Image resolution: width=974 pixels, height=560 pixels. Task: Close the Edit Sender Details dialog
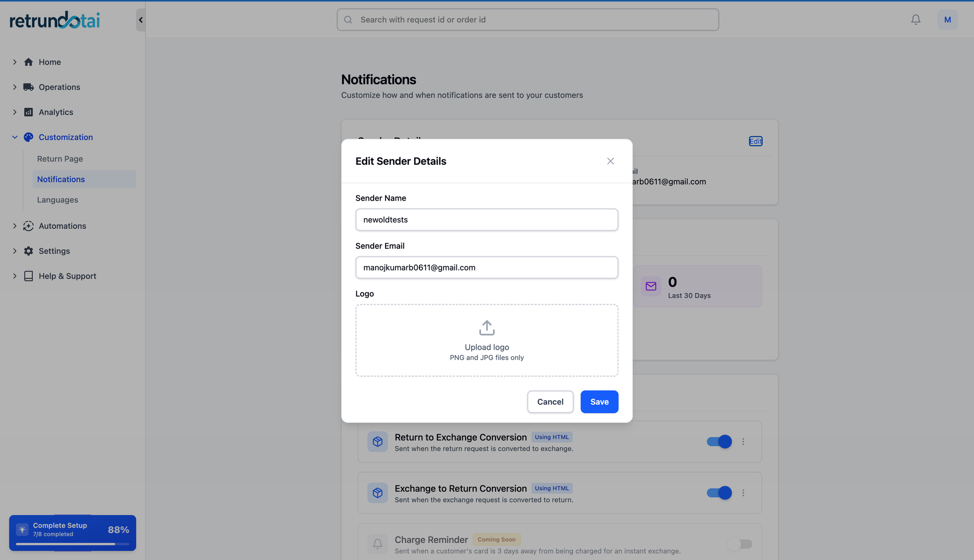tap(610, 161)
